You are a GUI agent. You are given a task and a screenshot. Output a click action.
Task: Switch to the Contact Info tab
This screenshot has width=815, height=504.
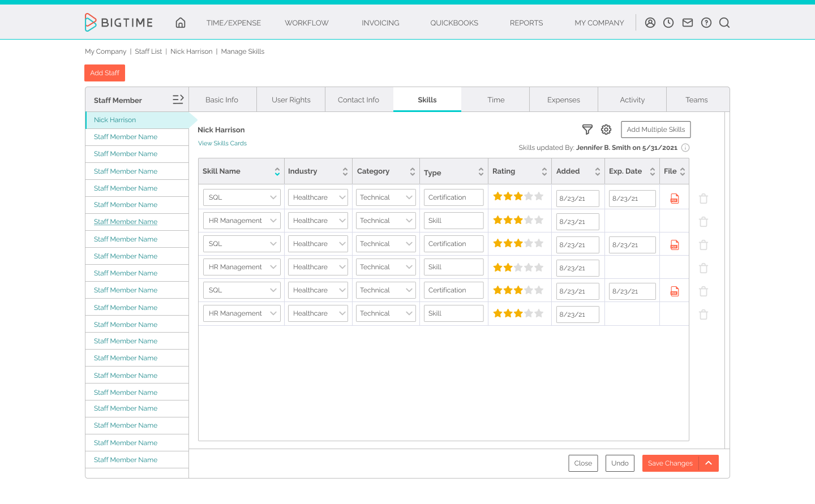[x=358, y=100]
